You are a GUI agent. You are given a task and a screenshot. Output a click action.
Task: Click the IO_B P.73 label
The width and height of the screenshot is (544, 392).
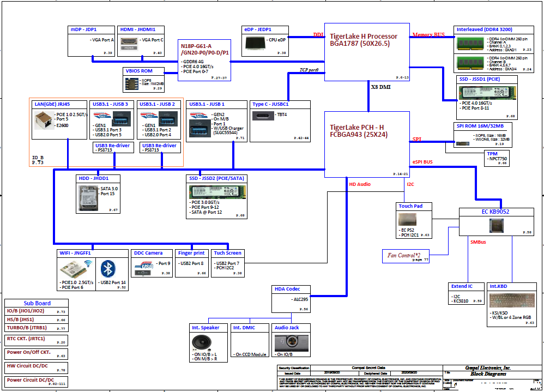[38, 160]
